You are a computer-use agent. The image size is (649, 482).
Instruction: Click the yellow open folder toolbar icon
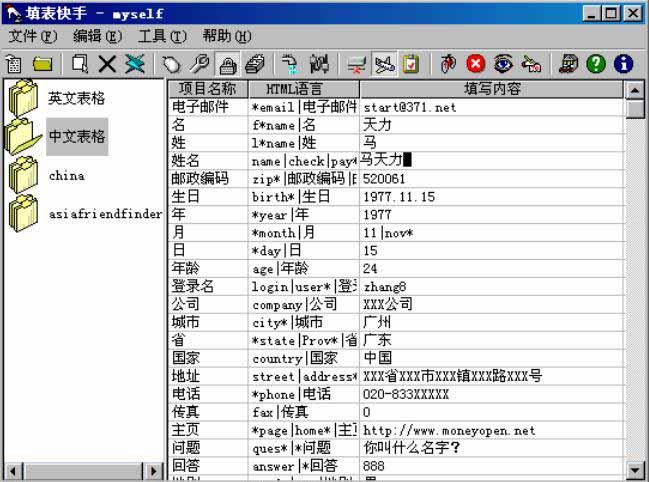(x=42, y=64)
